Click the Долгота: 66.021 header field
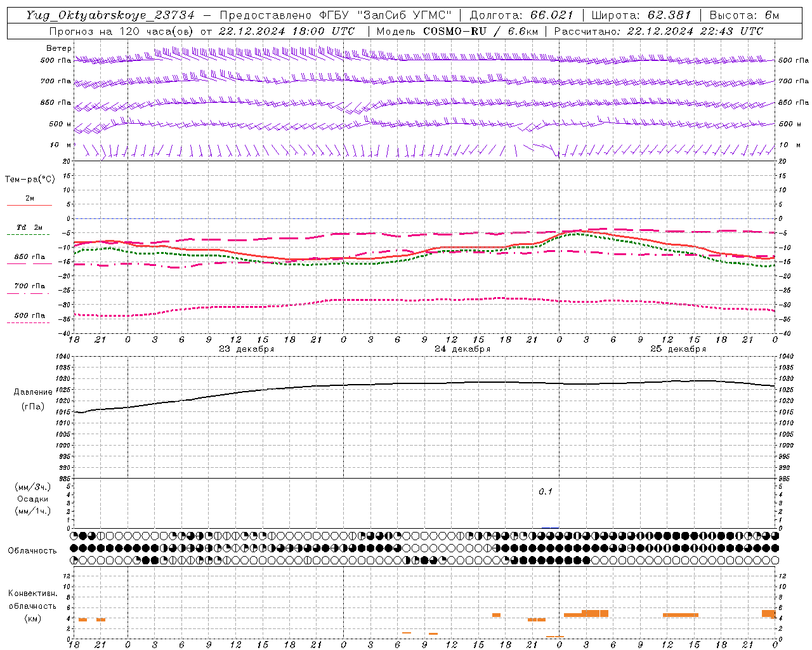This screenshot has height=650, width=812. click(x=521, y=15)
